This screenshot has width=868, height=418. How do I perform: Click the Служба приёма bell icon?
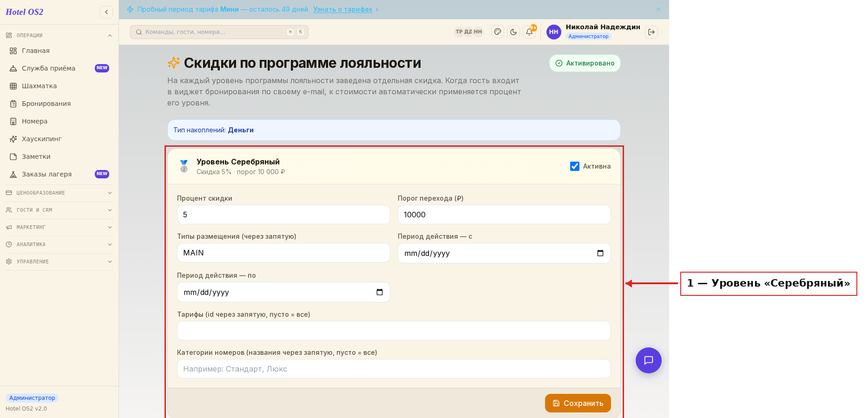(13, 68)
